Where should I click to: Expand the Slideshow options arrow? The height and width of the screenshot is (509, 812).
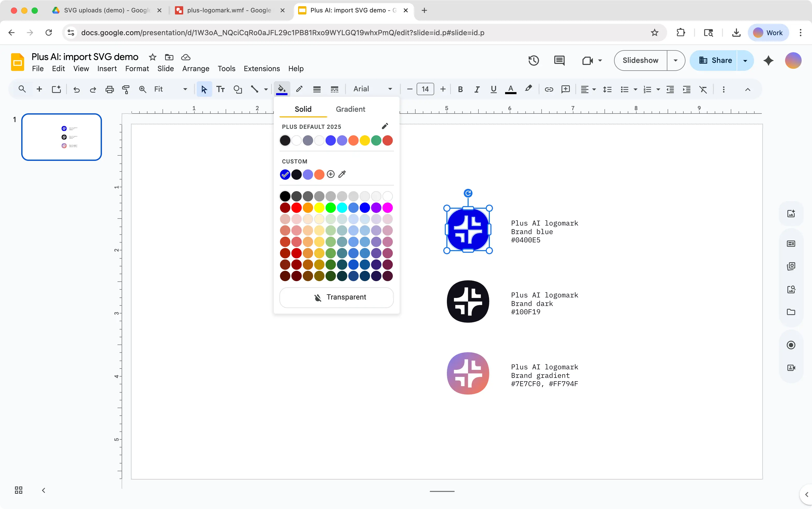(675, 61)
